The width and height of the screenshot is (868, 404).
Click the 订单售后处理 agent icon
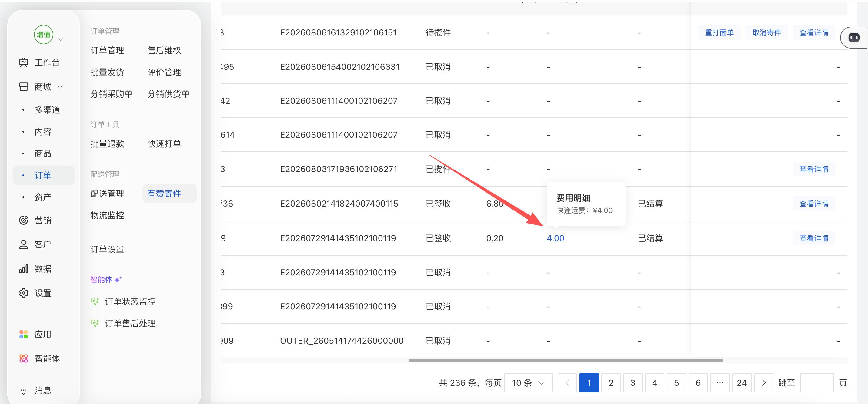coord(95,323)
